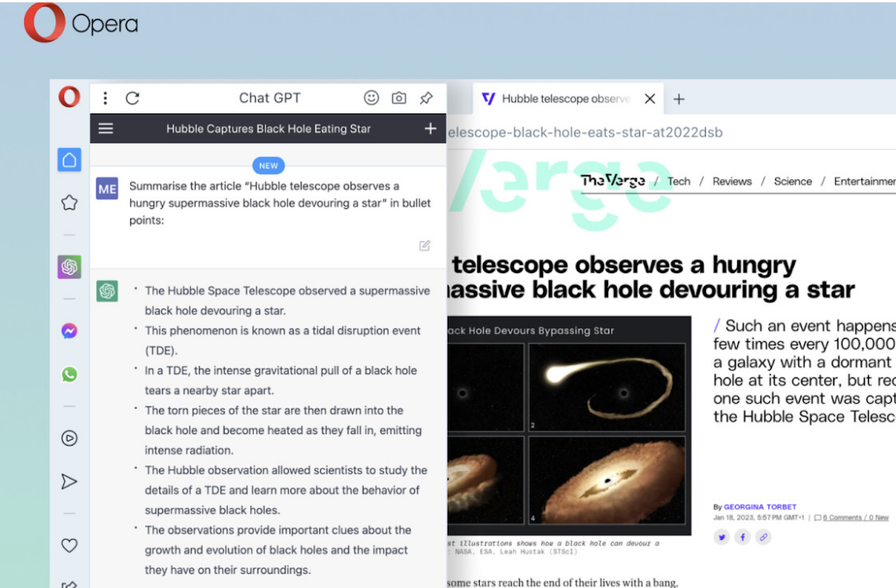Share the article on Twitter

point(722,536)
